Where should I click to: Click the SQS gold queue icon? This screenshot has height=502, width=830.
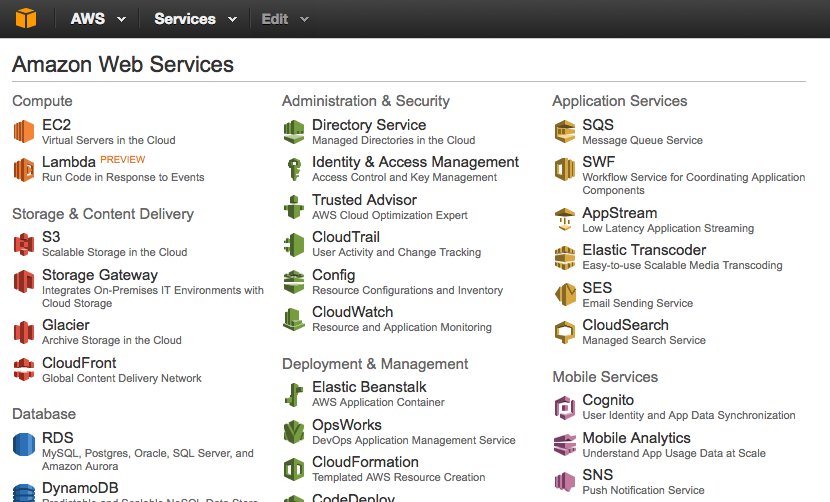point(565,131)
